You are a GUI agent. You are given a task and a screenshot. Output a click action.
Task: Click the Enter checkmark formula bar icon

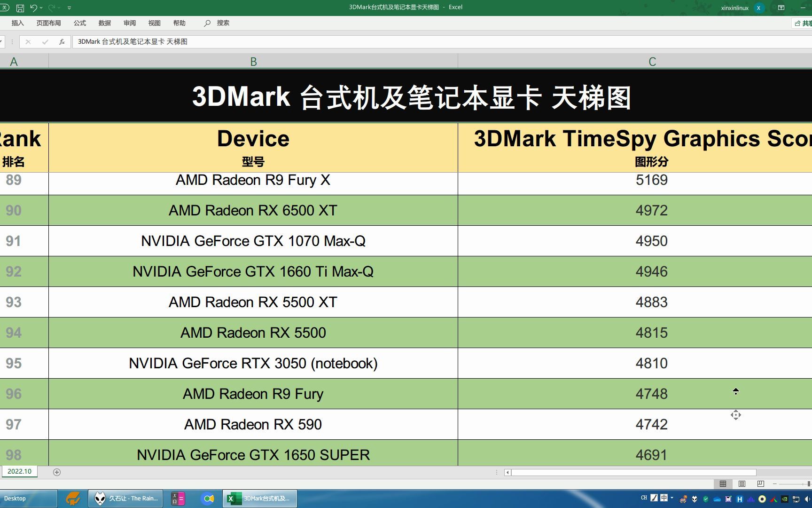(45, 42)
